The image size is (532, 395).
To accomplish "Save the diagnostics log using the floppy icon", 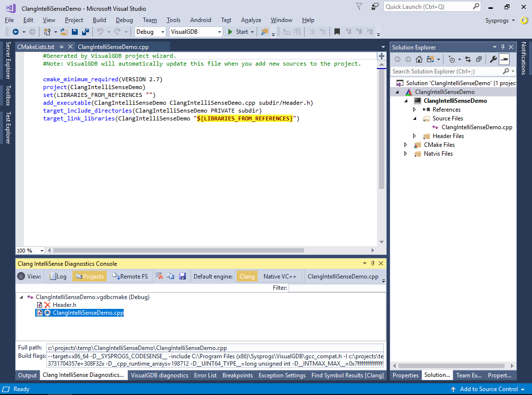I will point(182,276).
